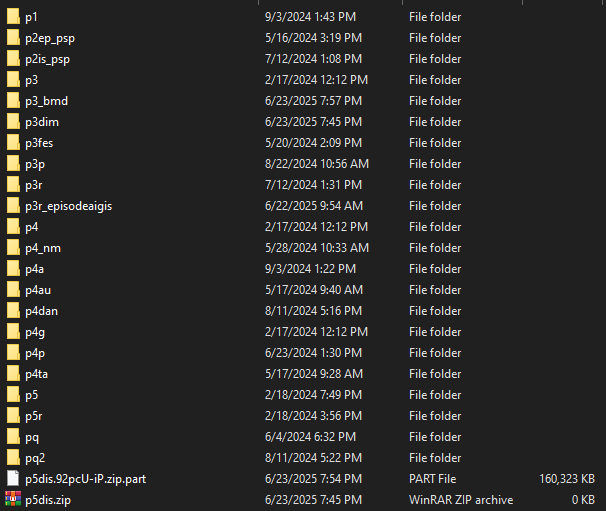This screenshot has width=606, height=511.
Task: Click the p5r folder icon
Action: (13, 416)
